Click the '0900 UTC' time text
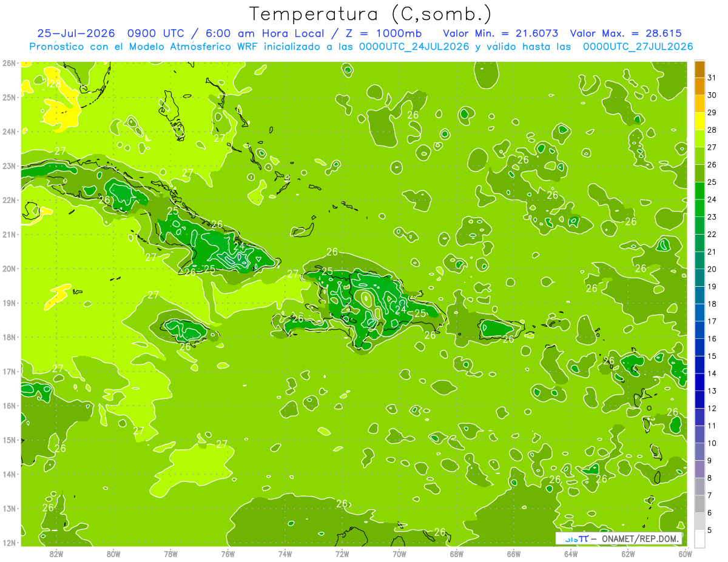The image size is (728, 562). tap(157, 33)
